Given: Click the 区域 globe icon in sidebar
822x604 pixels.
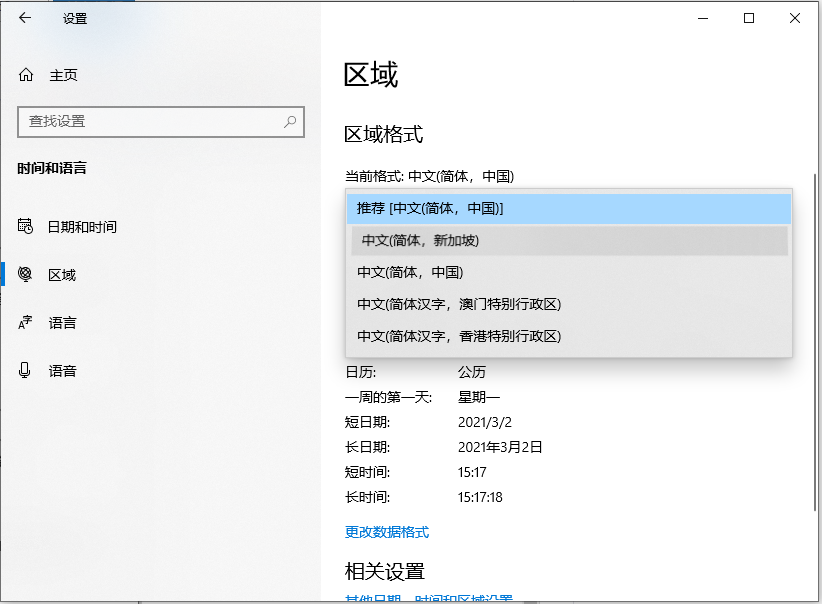Looking at the screenshot, I should pos(26,275).
